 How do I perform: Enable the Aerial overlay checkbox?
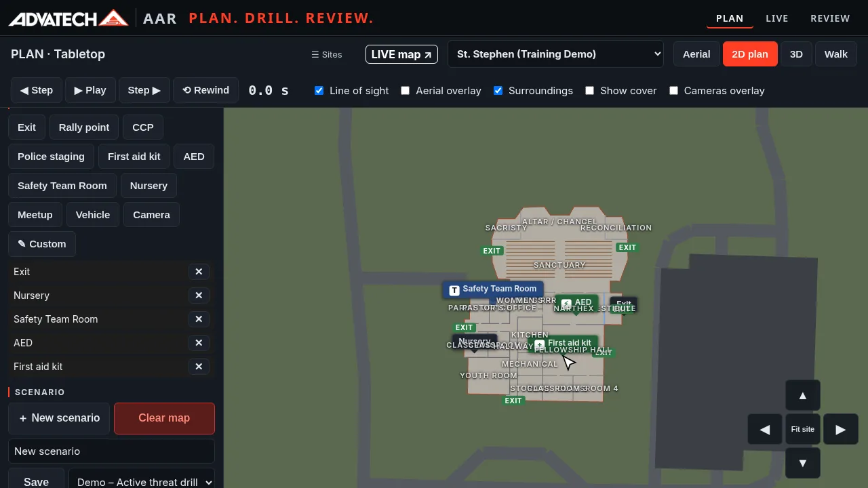pos(406,91)
